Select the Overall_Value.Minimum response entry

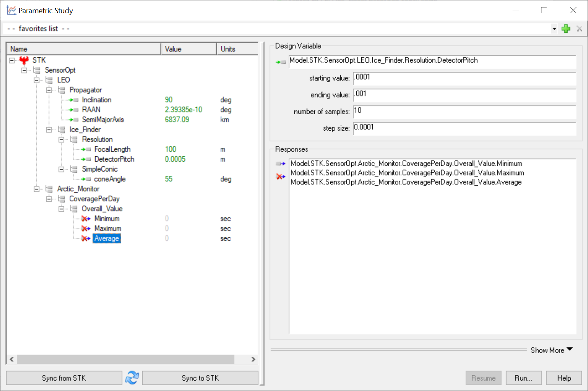point(407,164)
